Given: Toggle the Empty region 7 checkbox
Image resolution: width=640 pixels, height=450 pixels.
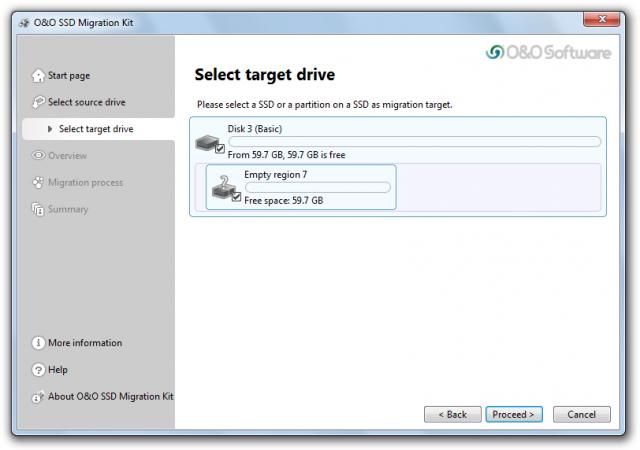Looking at the screenshot, I should pos(236,197).
